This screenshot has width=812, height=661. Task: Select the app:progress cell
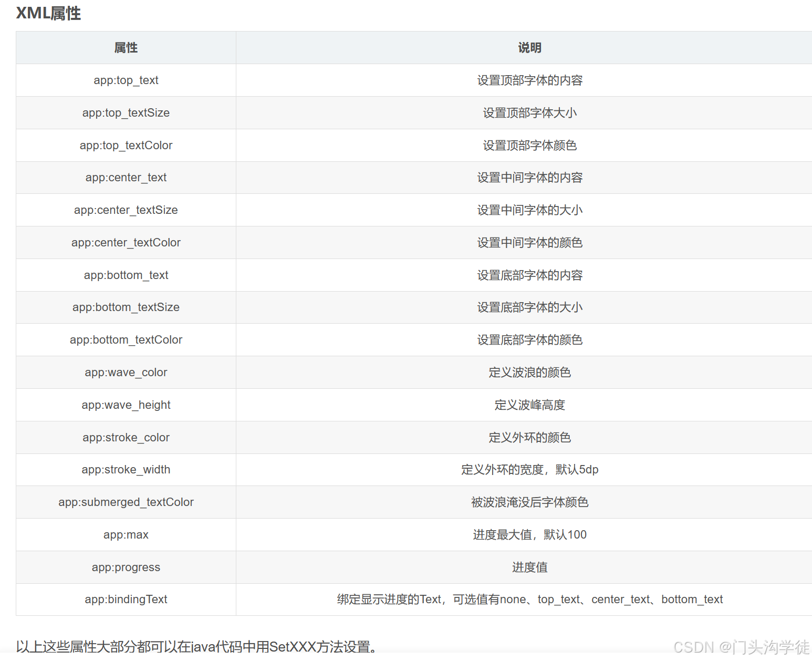[x=126, y=567]
